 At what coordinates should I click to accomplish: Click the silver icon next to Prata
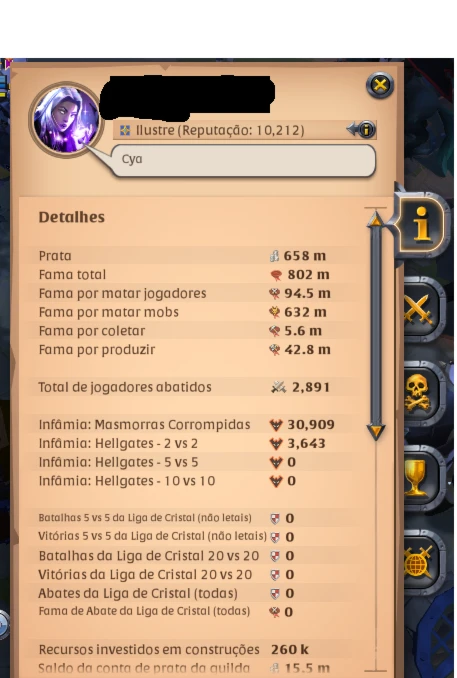point(274,256)
